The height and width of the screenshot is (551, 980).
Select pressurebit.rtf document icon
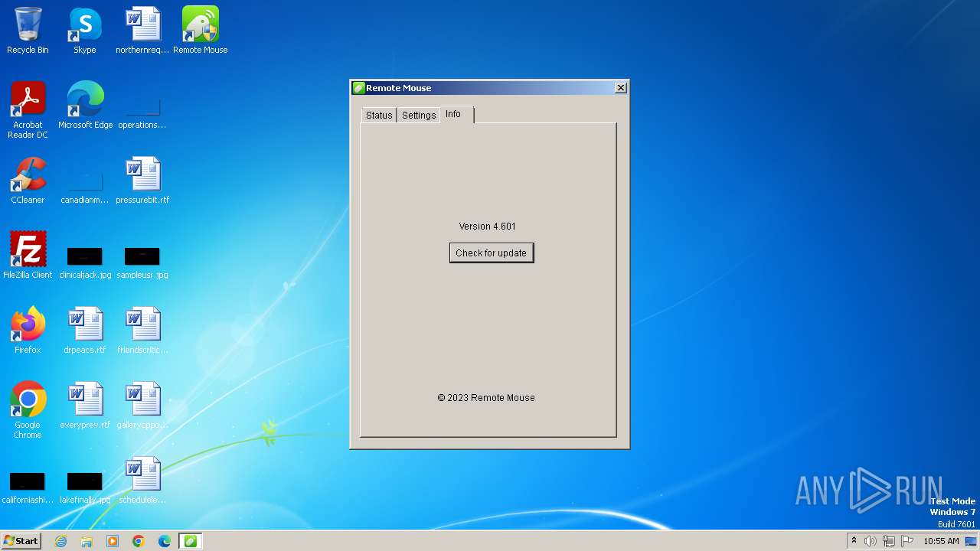pyautogui.click(x=142, y=181)
